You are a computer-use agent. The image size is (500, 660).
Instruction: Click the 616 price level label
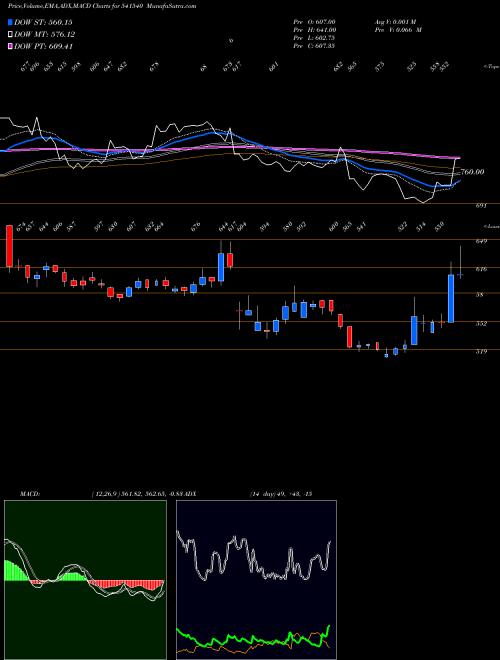coord(481,269)
